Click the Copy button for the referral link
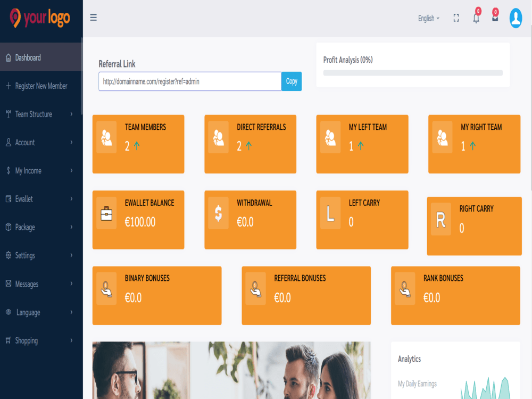The height and width of the screenshot is (399, 532). [291, 81]
